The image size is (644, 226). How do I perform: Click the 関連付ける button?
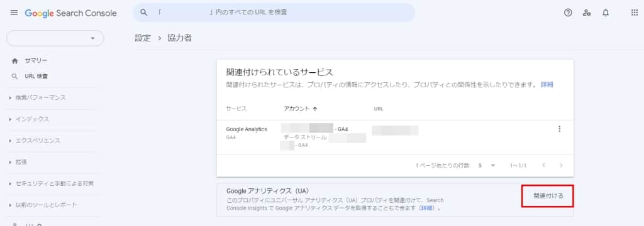(x=548, y=196)
